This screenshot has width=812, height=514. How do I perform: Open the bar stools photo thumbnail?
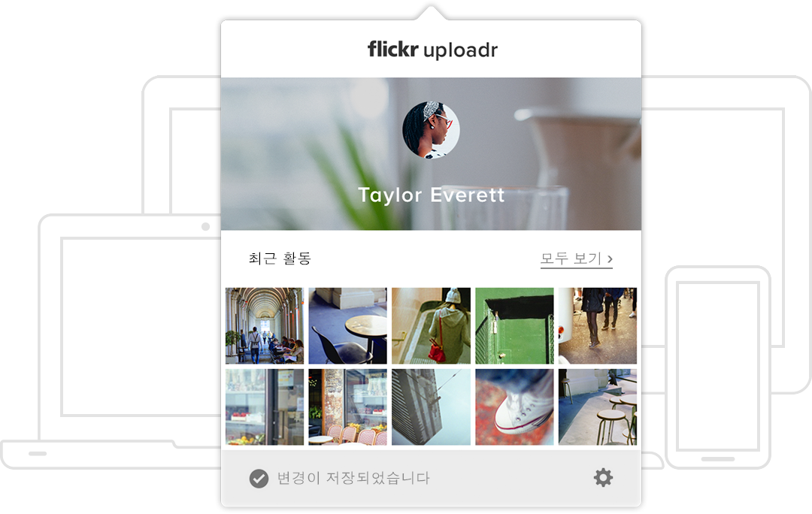(x=598, y=407)
